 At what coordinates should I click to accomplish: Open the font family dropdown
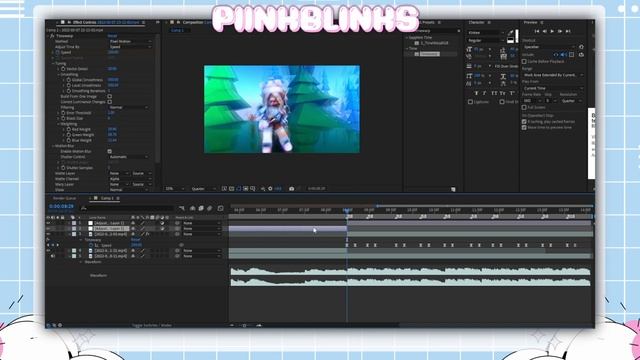(486, 33)
